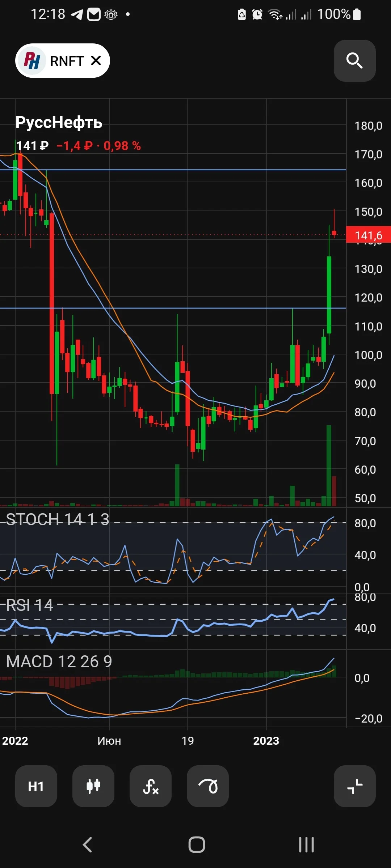Image resolution: width=391 pixels, height=868 pixels.
Task: Tap the −1,4 ₽ · 0,98 % change
Action: click(x=99, y=146)
